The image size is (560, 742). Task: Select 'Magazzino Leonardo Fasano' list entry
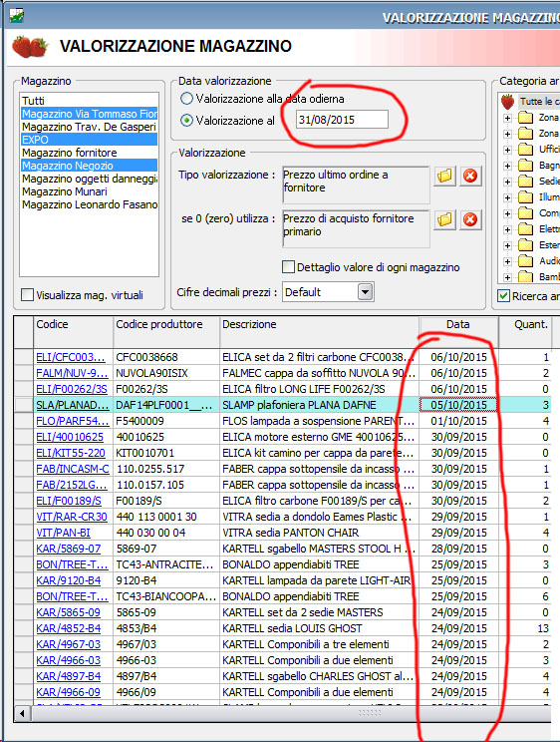pyautogui.click(x=89, y=204)
